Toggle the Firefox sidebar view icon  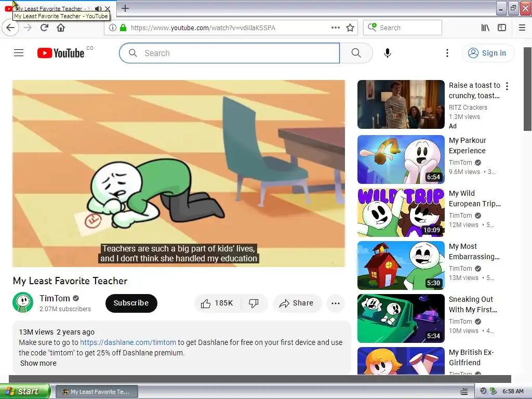click(x=502, y=28)
